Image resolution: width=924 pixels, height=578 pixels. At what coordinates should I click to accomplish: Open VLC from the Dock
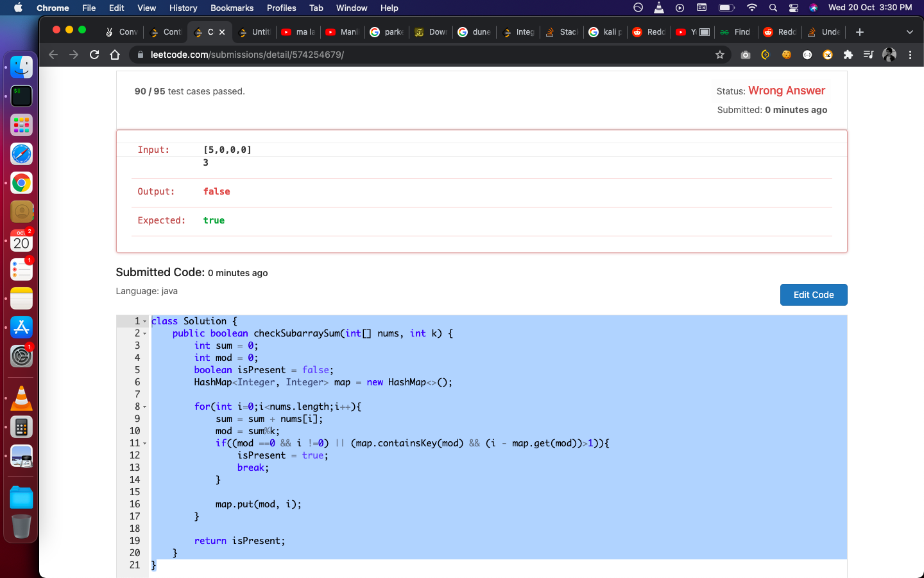[x=21, y=398]
